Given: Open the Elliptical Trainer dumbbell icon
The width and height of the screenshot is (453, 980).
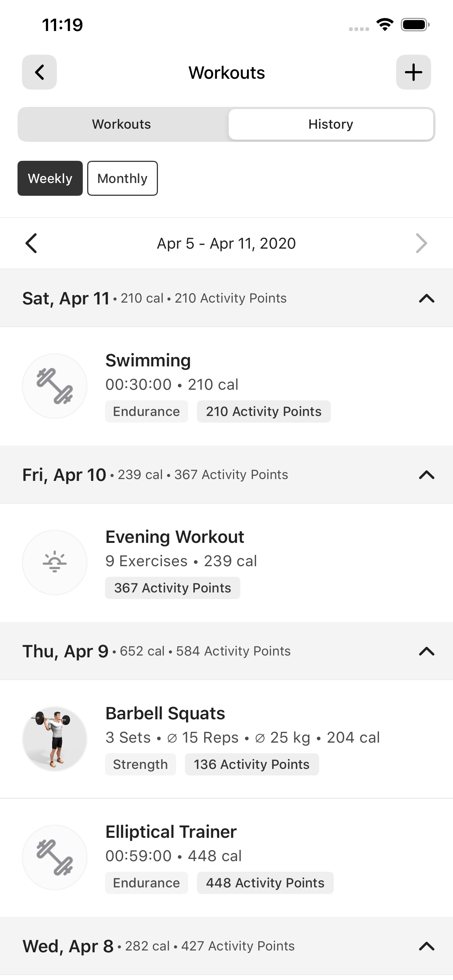Looking at the screenshot, I should click(x=55, y=857).
